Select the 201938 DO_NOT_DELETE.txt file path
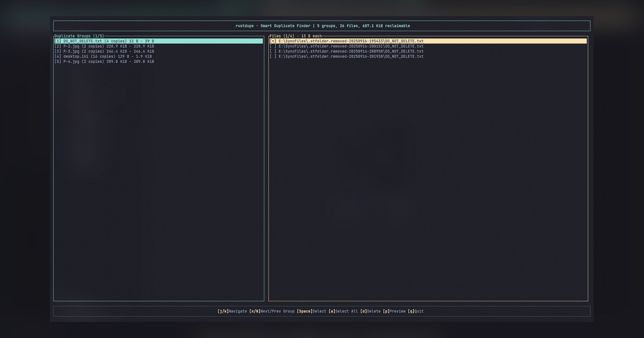This screenshot has height=338, width=644. (351, 56)
